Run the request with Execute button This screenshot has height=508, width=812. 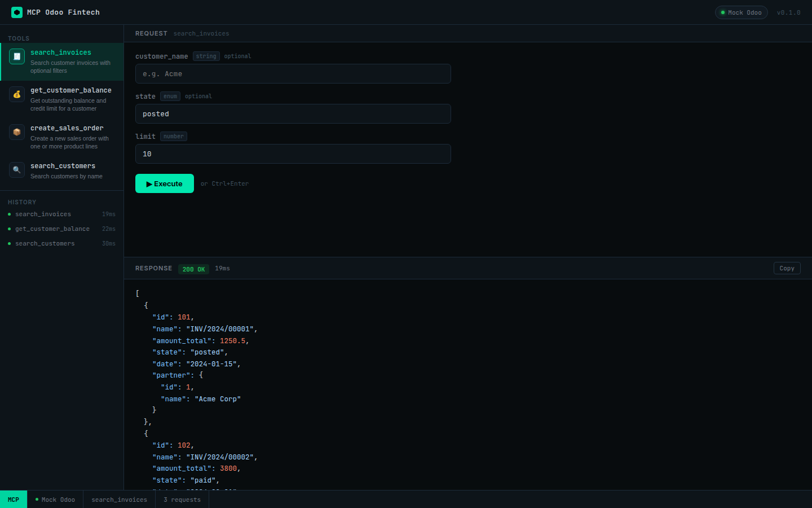tap(165, 183)
